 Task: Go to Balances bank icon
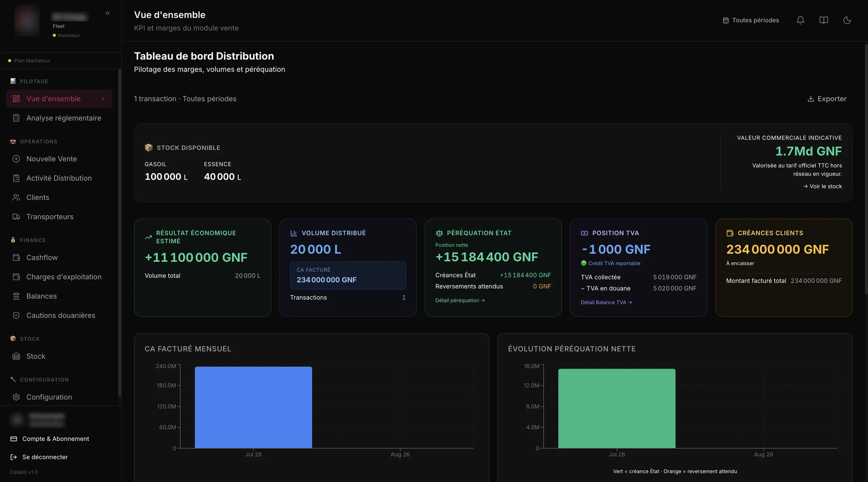click(x=16, y=296)
